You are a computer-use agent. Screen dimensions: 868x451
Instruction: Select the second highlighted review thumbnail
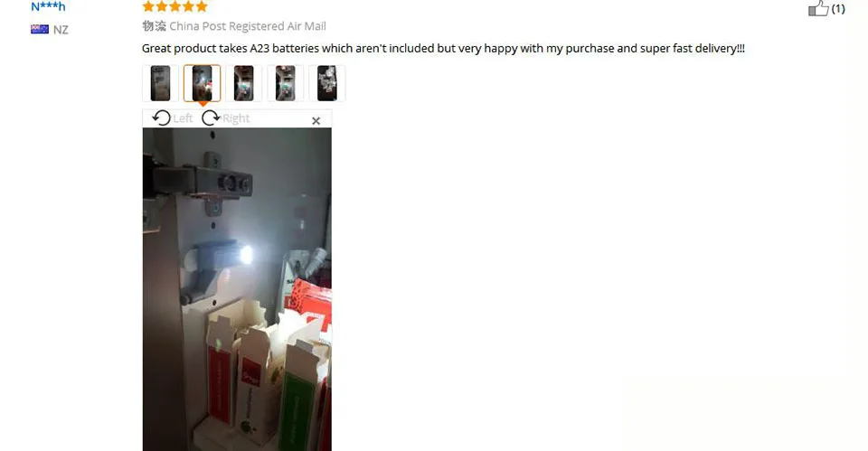[x=202, y=83]
